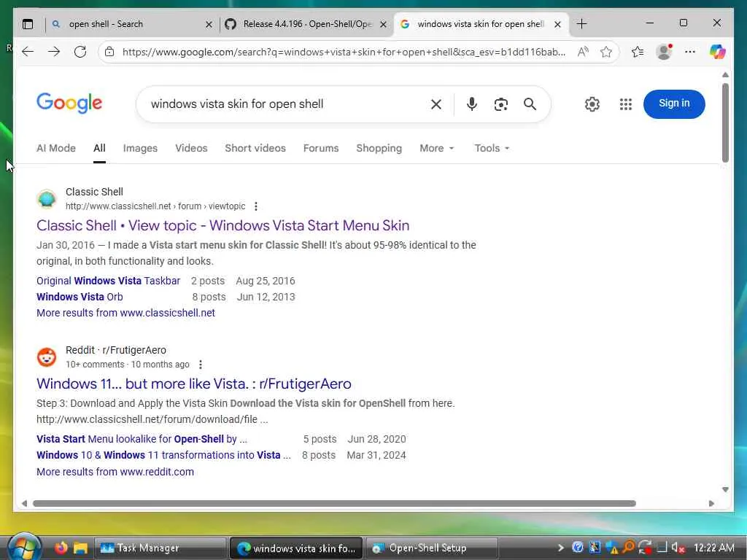The height and width of the screenshot is (560, 747).
Task: Show hidden tray icons arrow
Action: [560, 548]
